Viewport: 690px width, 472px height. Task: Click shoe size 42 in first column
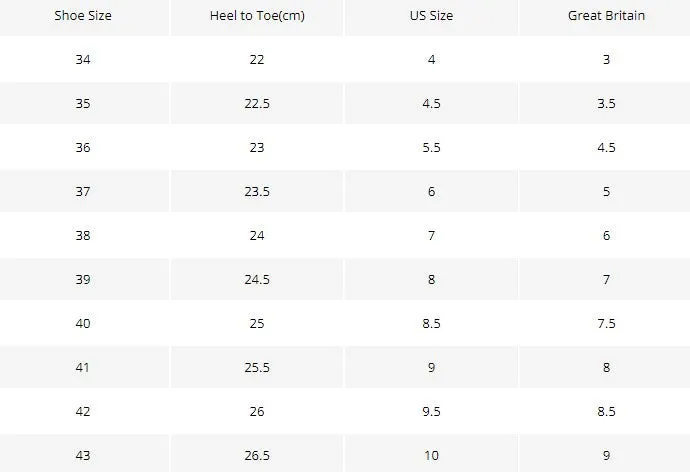tap(83, 411)
